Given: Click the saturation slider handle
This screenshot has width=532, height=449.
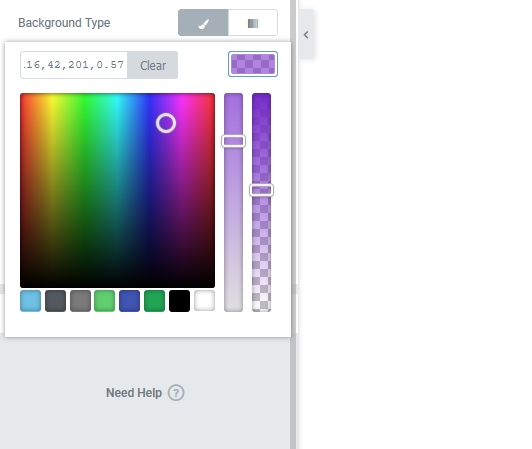Looking at the screenshot, I should click(x=233, y=141).
